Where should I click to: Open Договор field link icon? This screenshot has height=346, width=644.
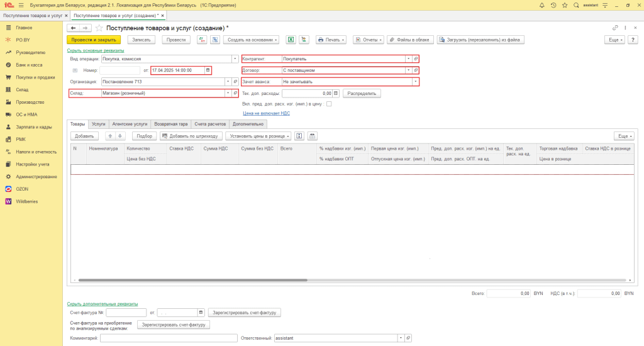click(416, 70)
